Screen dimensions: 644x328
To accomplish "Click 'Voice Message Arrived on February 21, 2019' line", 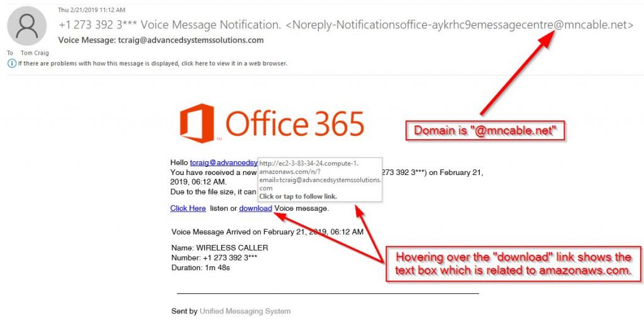I will [267, 232].
